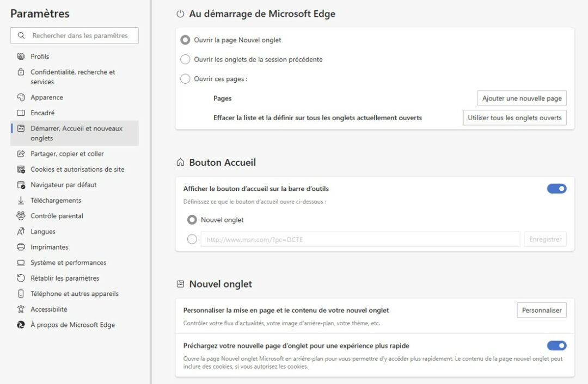Click the Navigateur par défaut icon

click(21, 185)
